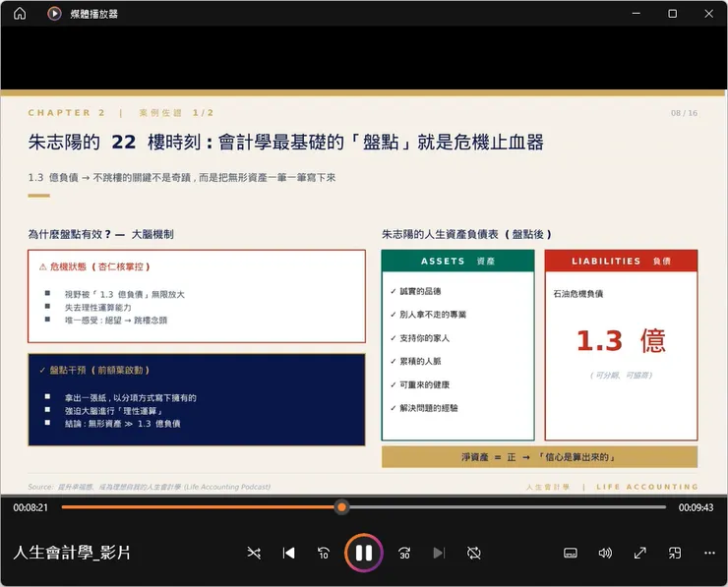728x587 pixels.
Task: Click the LIABILITIES 負債 header in video
Action: tap(621, 262)
